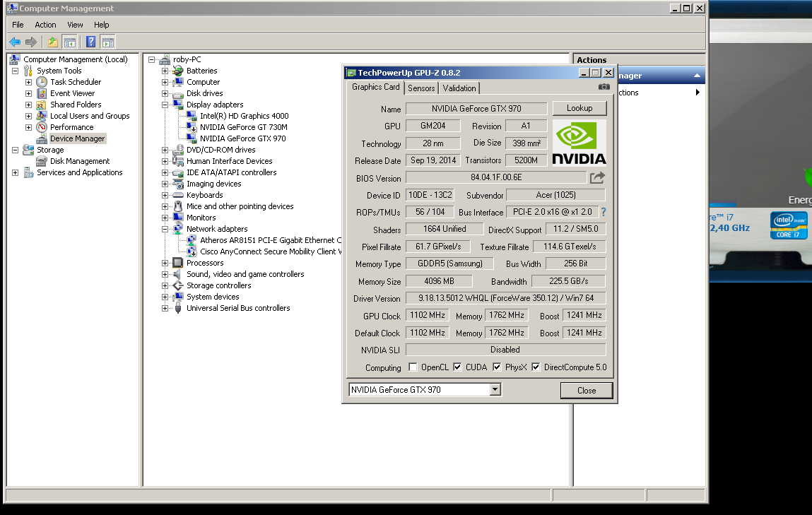Expand the Services and Applications node
The height and width of the screenshot is (515, 812).
[x=16, y=173]
